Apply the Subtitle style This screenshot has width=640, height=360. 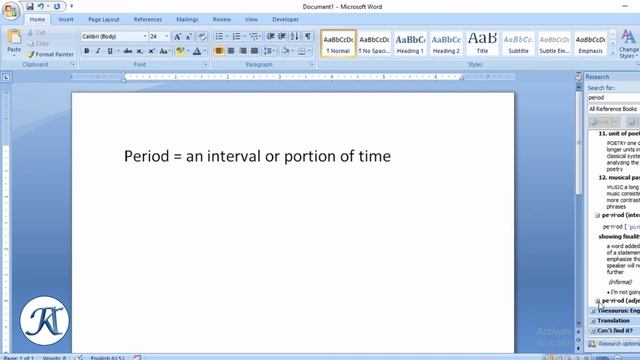click(518, 43)
